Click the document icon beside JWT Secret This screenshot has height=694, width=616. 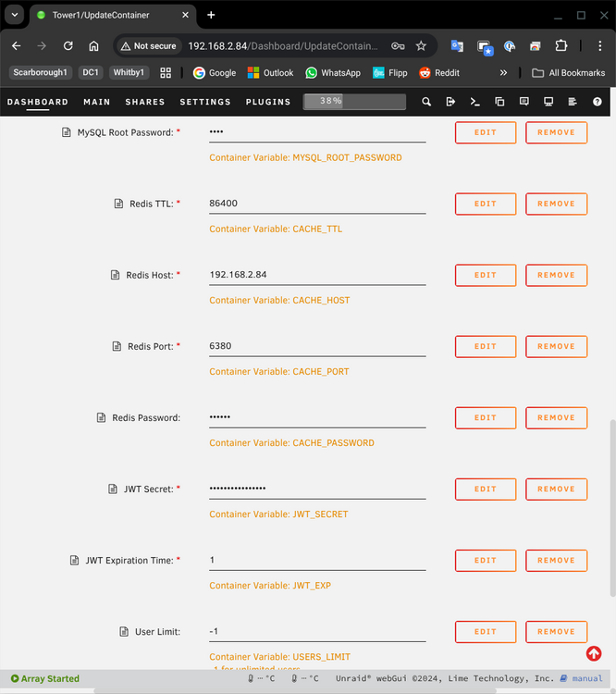point(113,489)
